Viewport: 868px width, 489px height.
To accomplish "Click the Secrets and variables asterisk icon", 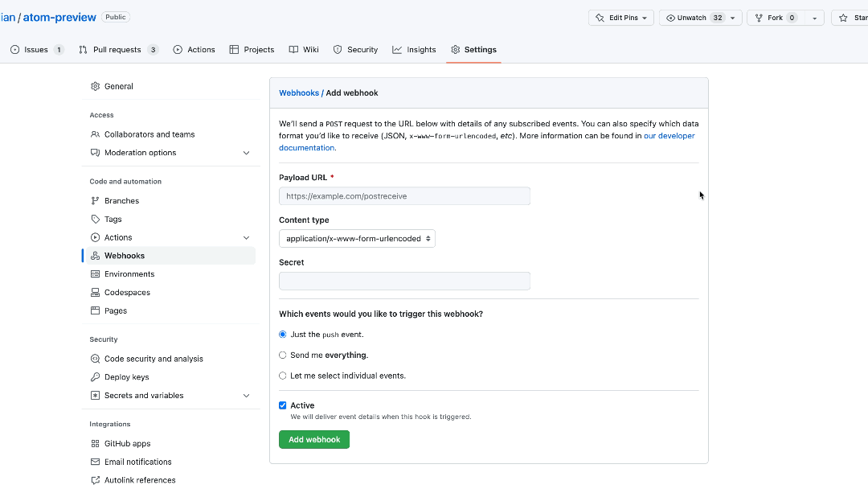I will pos(95,396).
